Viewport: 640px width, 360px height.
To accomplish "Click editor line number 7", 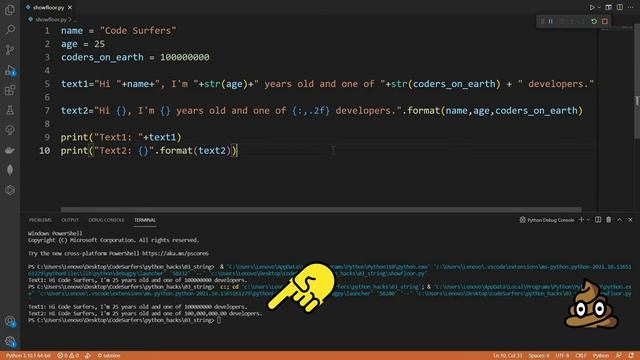I will click(47, 111).
